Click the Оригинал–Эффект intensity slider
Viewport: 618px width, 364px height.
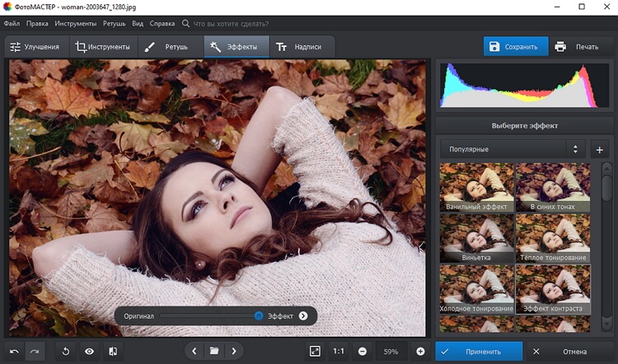click(210, 315)
